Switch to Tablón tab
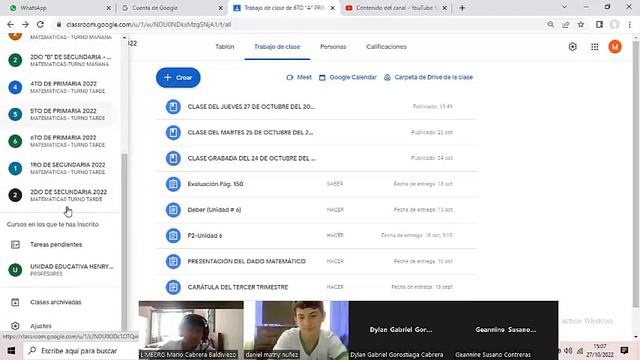Screen dimensions: 640x360 (225, 47)
